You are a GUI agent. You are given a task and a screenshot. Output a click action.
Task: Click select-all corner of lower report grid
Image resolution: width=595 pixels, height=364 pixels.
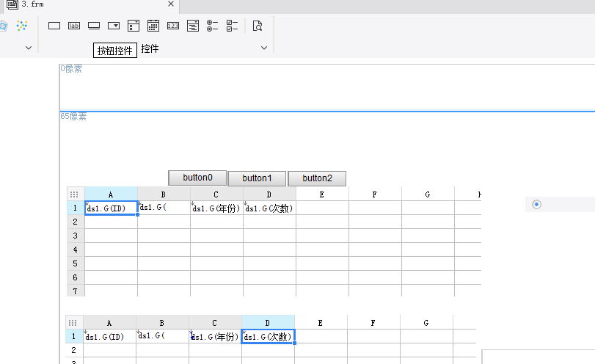73,323
